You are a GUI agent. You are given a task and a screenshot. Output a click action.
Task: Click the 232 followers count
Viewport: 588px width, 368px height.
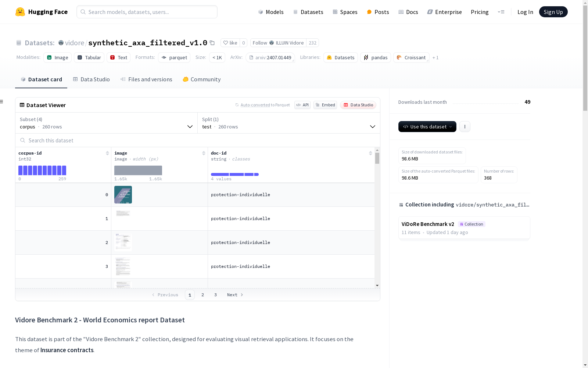point(313,43)
